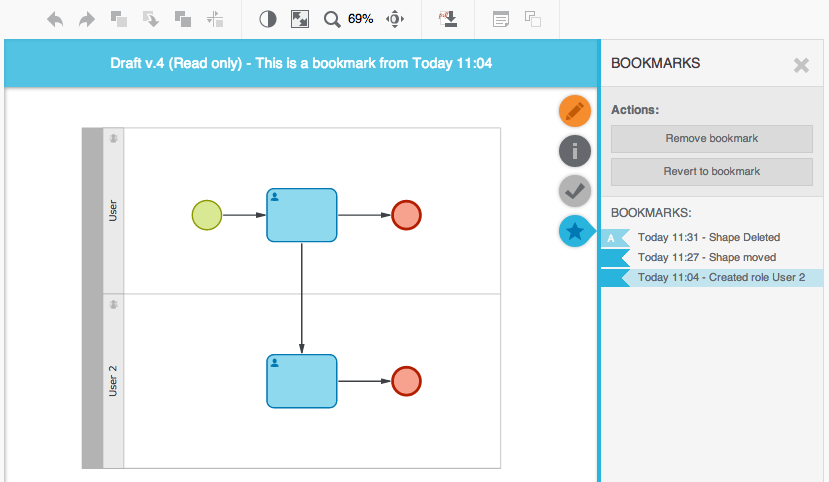The width and height of the screenshot is (829, 482).
Task: Click the undo arrow in toolbar
Action: 55,19
